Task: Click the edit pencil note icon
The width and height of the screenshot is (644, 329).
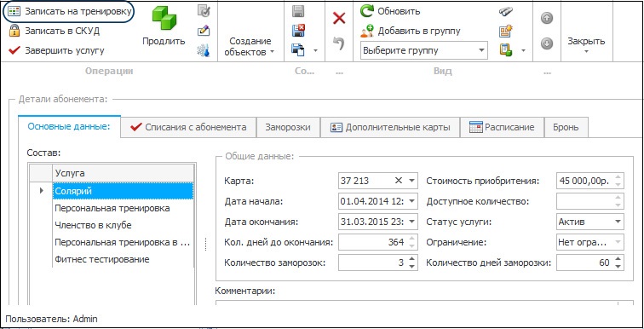Action: tap(204, 31)
